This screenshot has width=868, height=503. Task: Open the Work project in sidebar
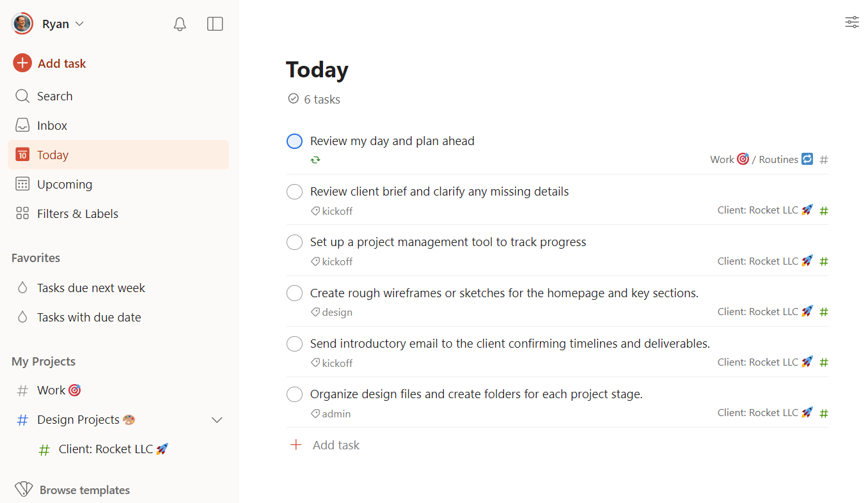pyautogui.click(x=51, y=391)
